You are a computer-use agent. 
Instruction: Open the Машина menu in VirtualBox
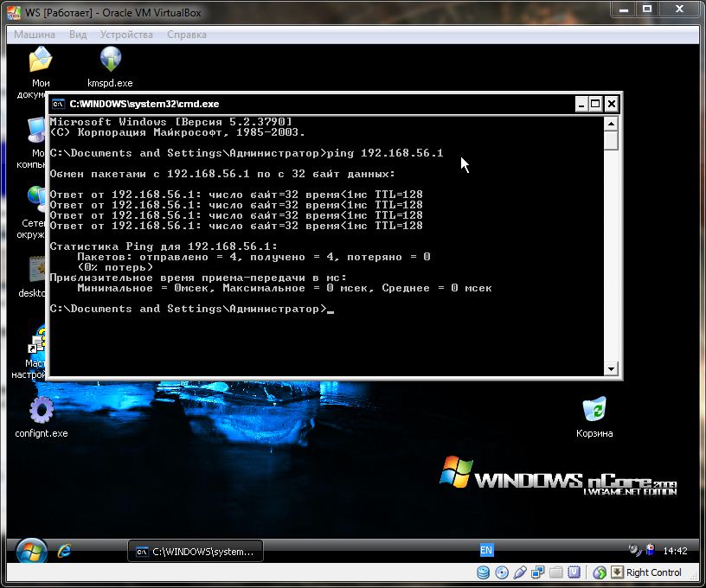35,35
